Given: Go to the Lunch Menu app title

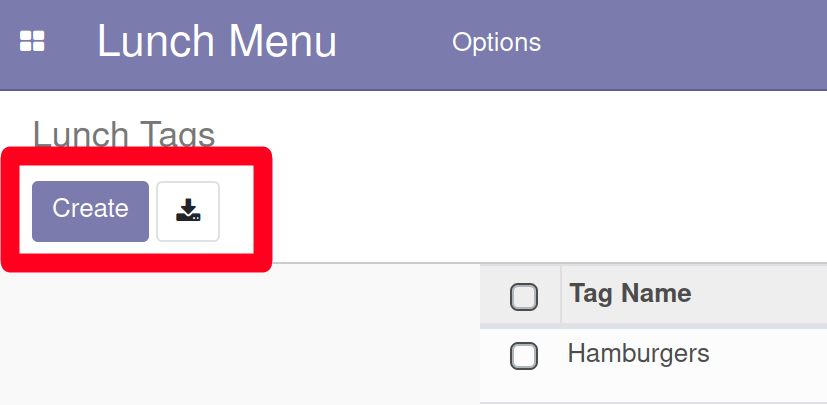Looking at the screenshot, I should point(217,41).
